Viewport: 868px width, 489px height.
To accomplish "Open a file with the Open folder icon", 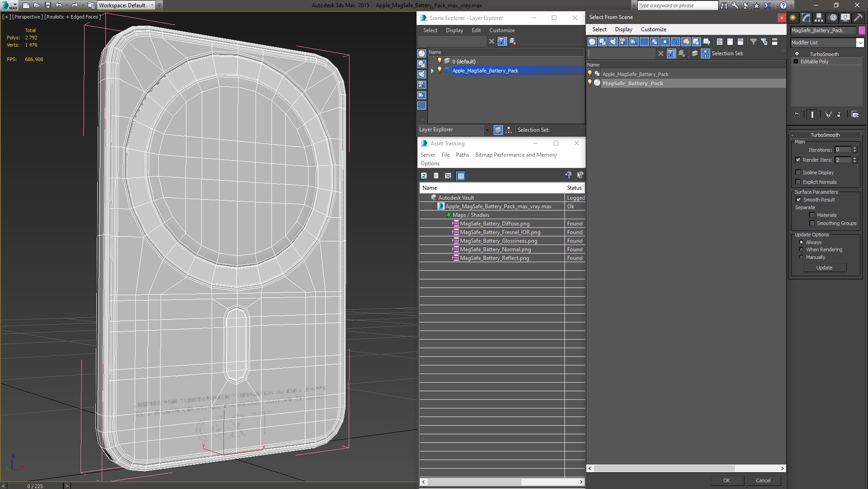I will point(37,5).
